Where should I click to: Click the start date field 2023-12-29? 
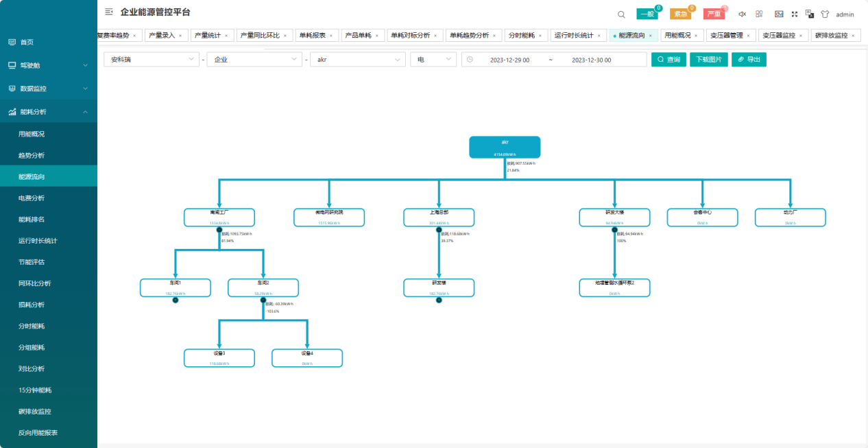point(509,60)
